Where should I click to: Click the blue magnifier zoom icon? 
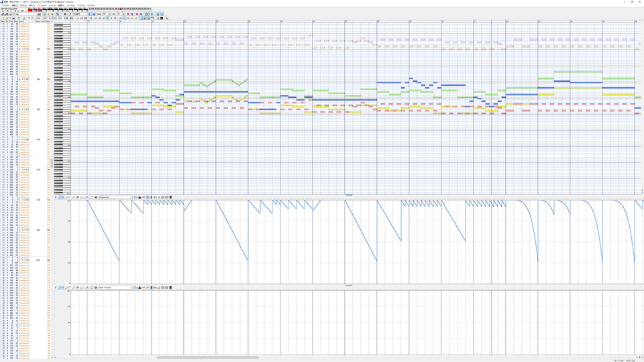(132, 14)
